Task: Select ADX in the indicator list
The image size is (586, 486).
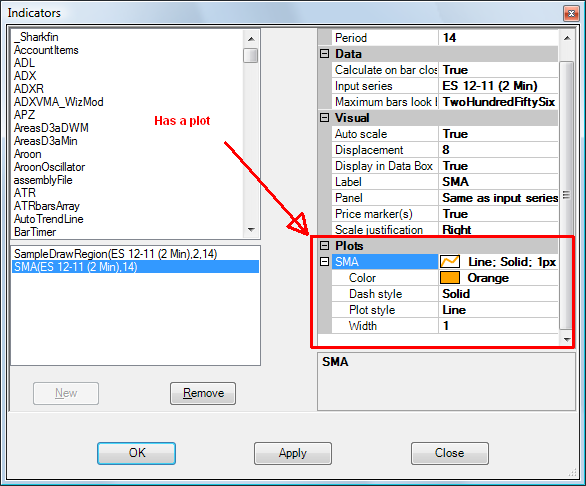Action: point(25,76)
